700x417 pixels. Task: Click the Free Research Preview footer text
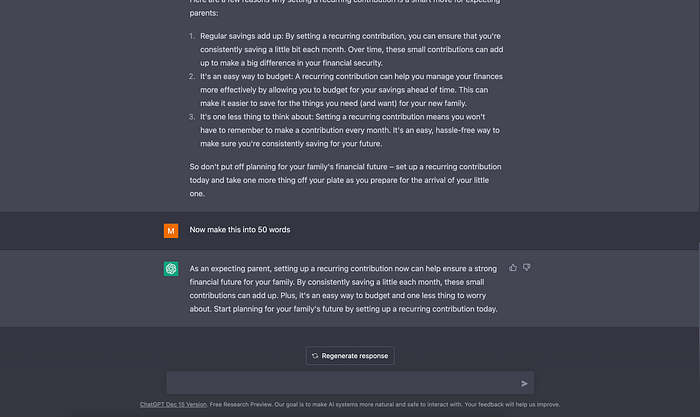(x=241, y=404)
